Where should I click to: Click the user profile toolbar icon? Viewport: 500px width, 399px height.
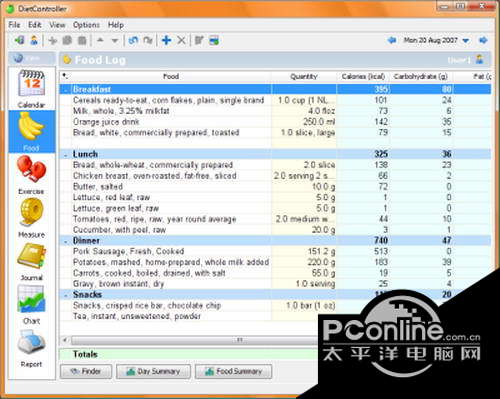pyautogui.click(x=34, y=41)
